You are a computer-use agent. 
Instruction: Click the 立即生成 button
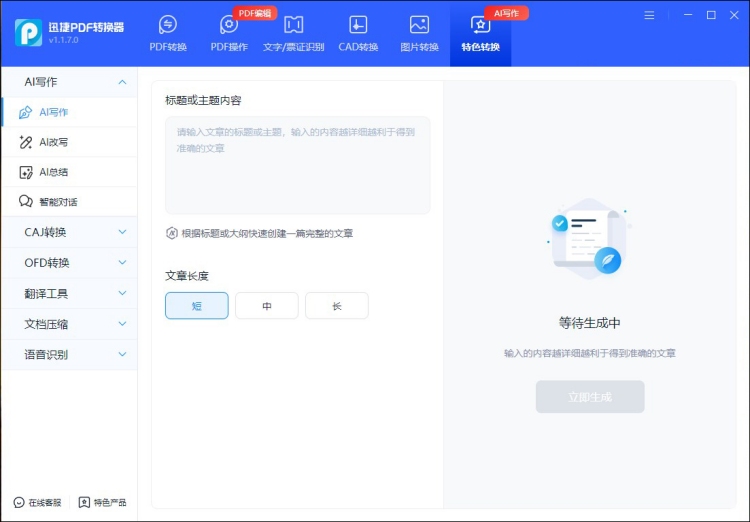pos(590,397)
